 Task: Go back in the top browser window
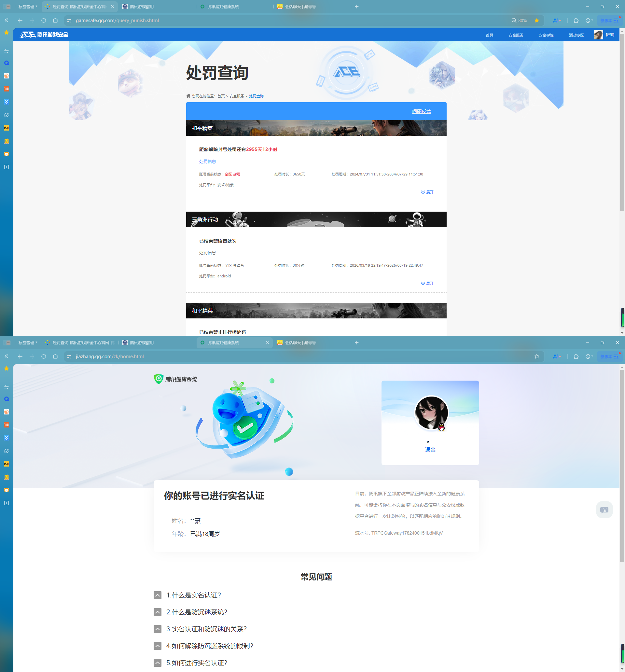20,20
